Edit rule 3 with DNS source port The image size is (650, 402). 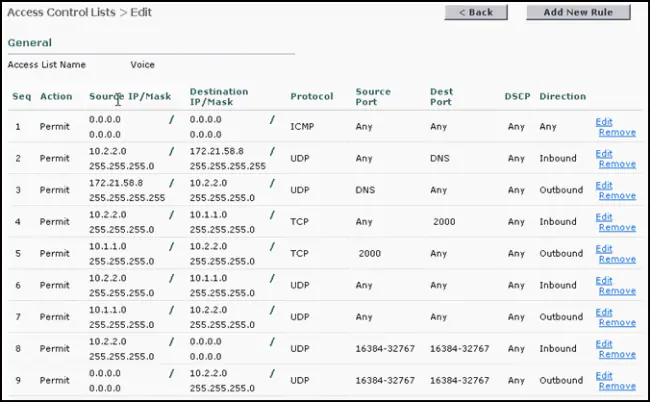(x=604, y=185)
